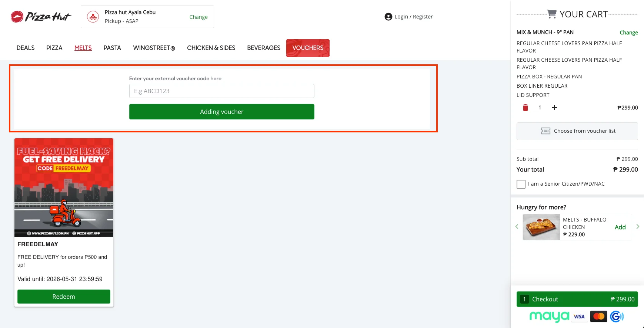Viewport: 644px width, 328px height.
Task: Click the Pickup - ASAP text
Action: [121, 21]
